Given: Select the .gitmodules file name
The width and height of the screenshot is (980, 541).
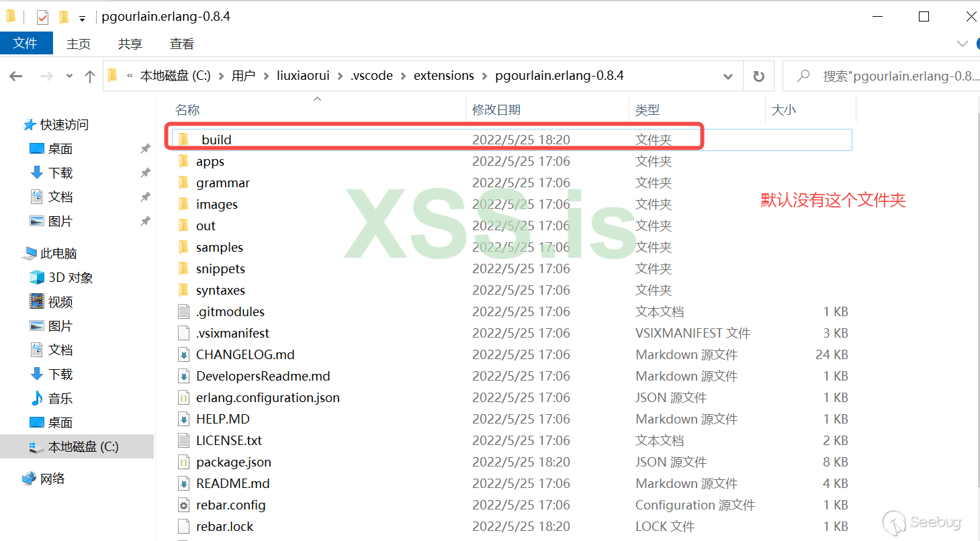Looking at the screenshot, I should tap(230, 311).
